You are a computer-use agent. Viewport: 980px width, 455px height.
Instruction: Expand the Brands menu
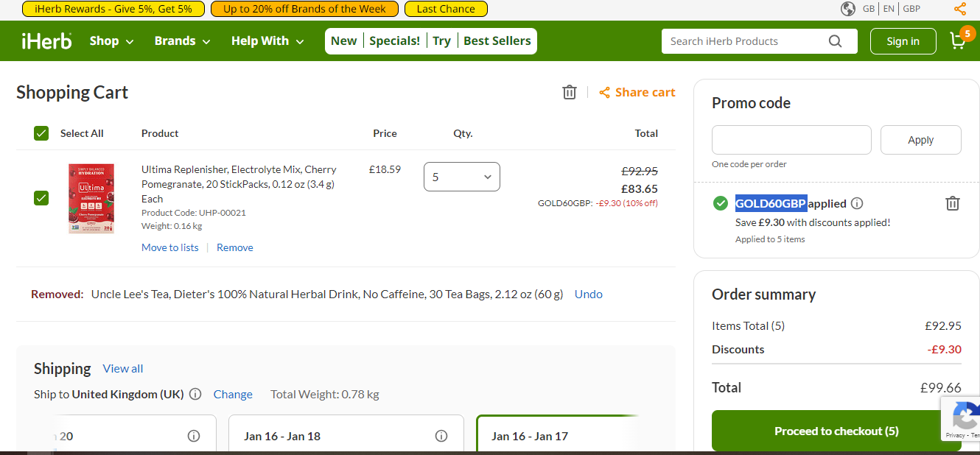[x=183, y=41]
